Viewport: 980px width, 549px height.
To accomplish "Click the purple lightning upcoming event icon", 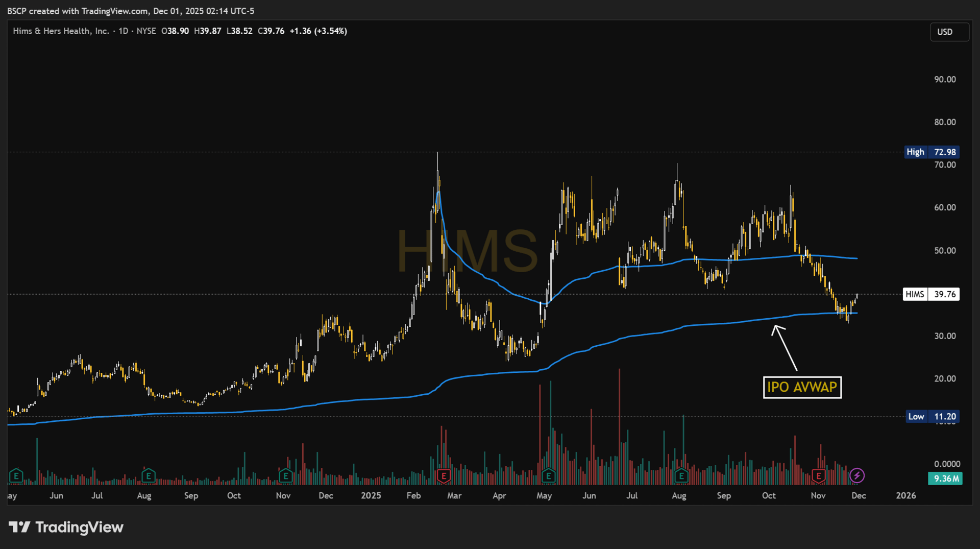I will point(856,476).
